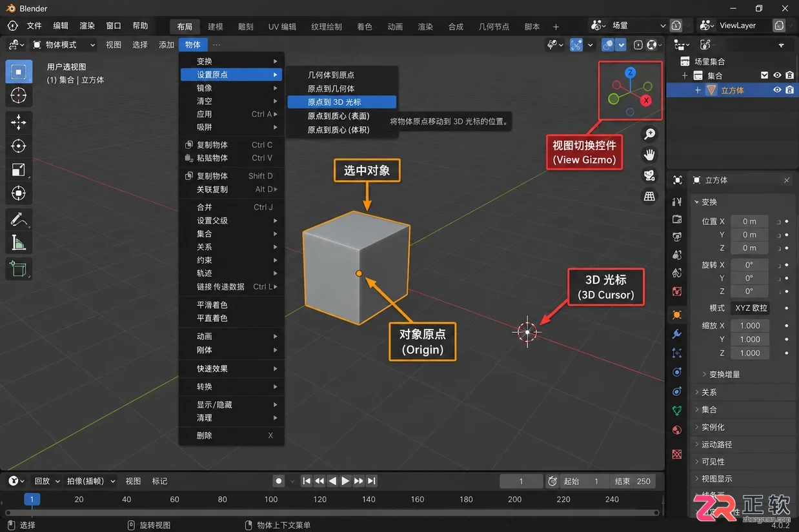Screen dimensions: 799x532
Task: Uncheck the 集合 collection exclude checkbox
Action: tap(765, 75)
